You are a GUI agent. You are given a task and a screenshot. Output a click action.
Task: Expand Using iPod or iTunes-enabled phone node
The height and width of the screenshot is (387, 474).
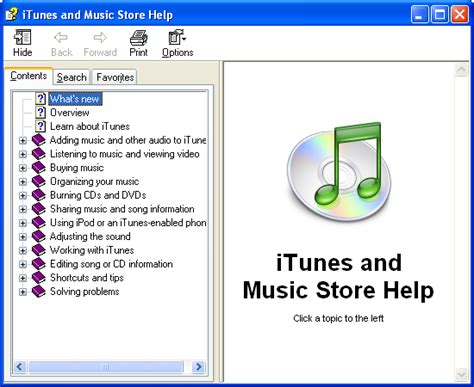pos(23,223)
